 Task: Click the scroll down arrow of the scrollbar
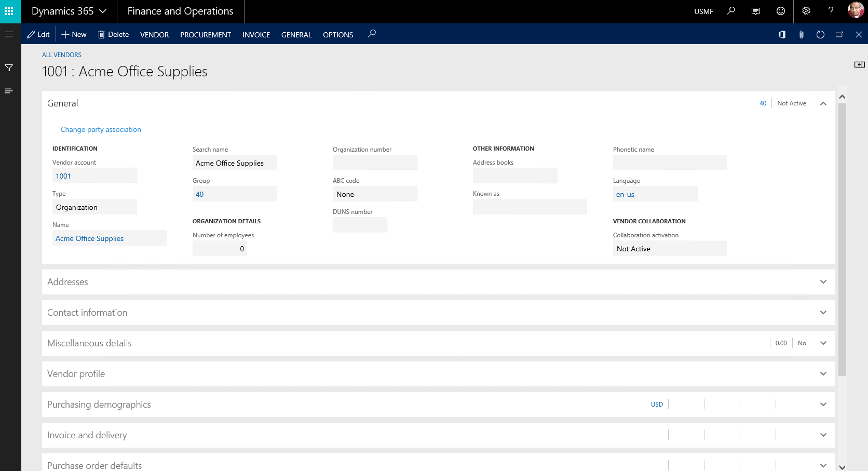(842, 467)
